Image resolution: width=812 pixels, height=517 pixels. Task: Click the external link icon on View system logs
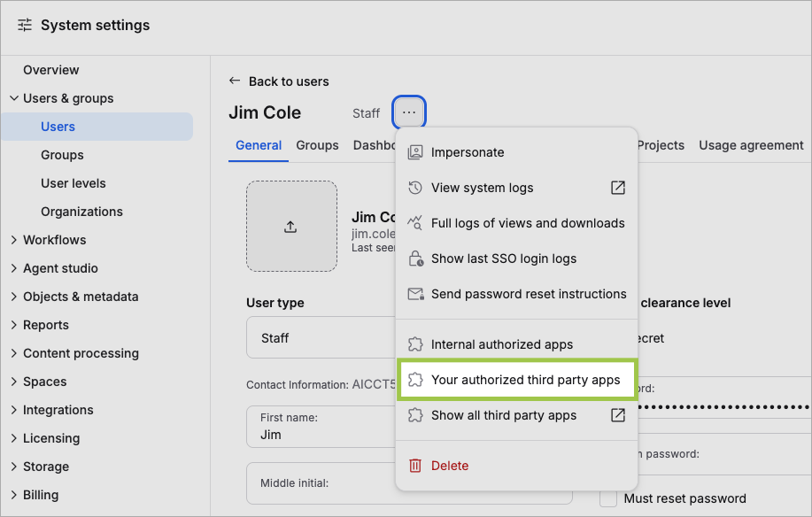point(618,188)
